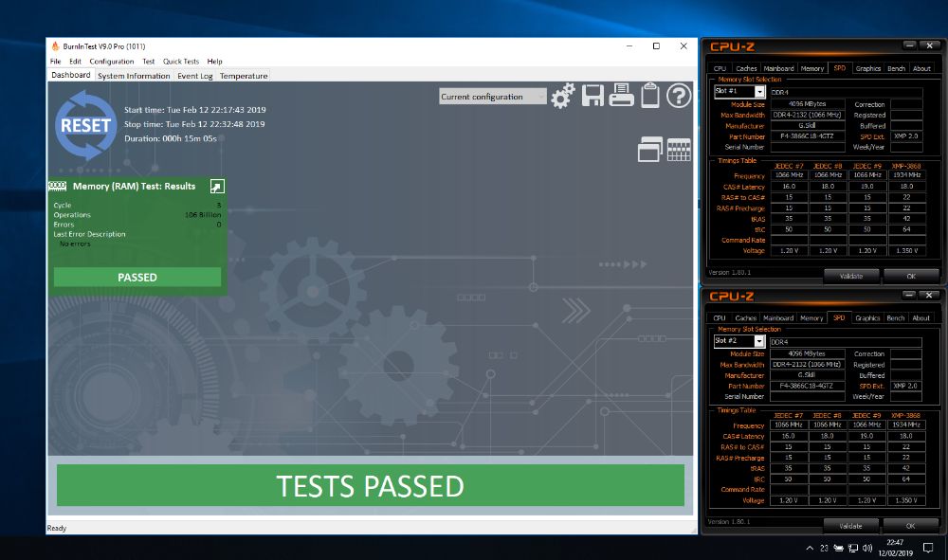Click OK in bottom CPU-Z window
Screen dimensions: 948x560
[x=910, y=526]
